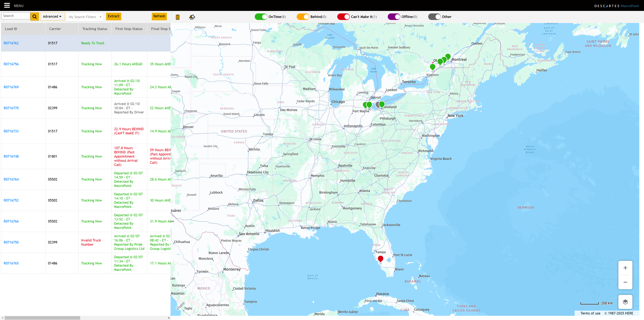The width and height of the screenshot is (644, 320).
Task: Toggle the Behind filter switch
Action: (x=303, y=17)
